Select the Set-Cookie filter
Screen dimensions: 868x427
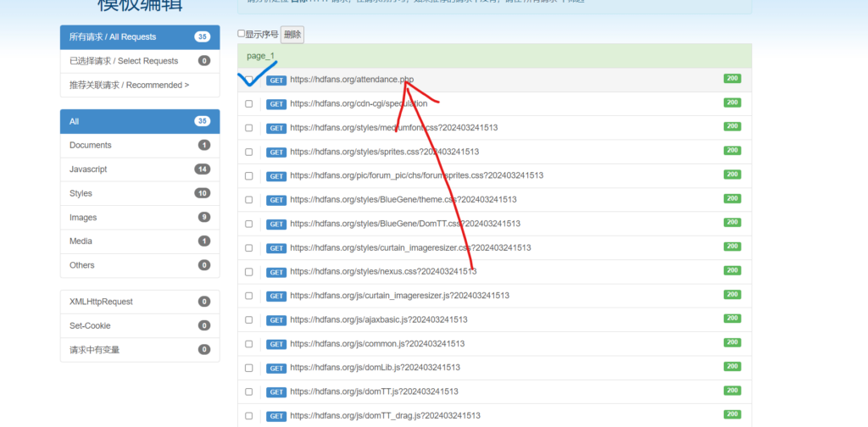tap(140, 325)
